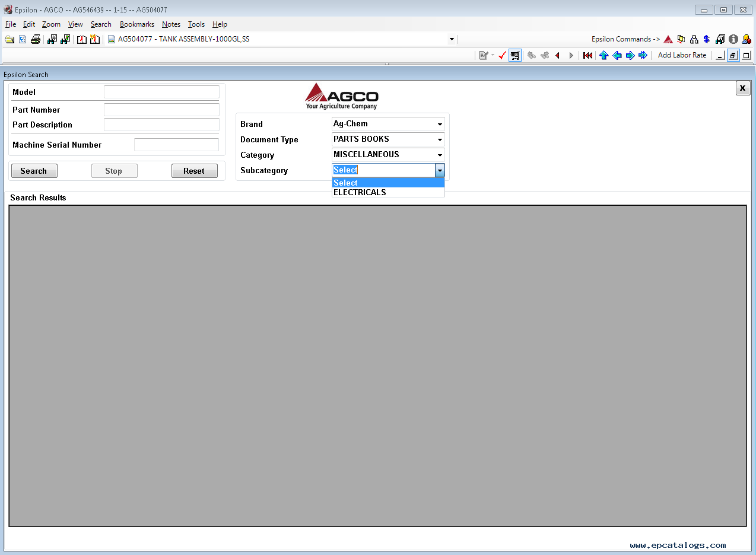The image size is (756, 555).
Task: Open the Help menu
Action: click(x=220, y=24)
